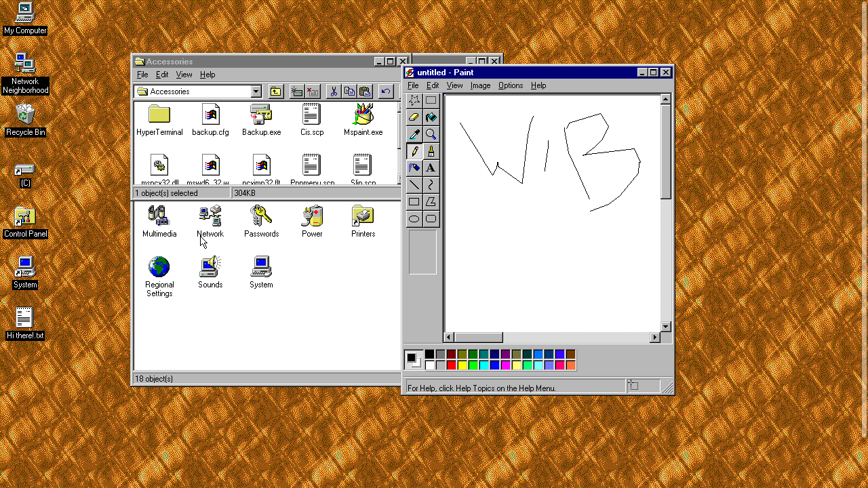Viewport: 868px width, 488px height.
Task: Choose the Pencil tool in Paint
Action: coord(414,151)
